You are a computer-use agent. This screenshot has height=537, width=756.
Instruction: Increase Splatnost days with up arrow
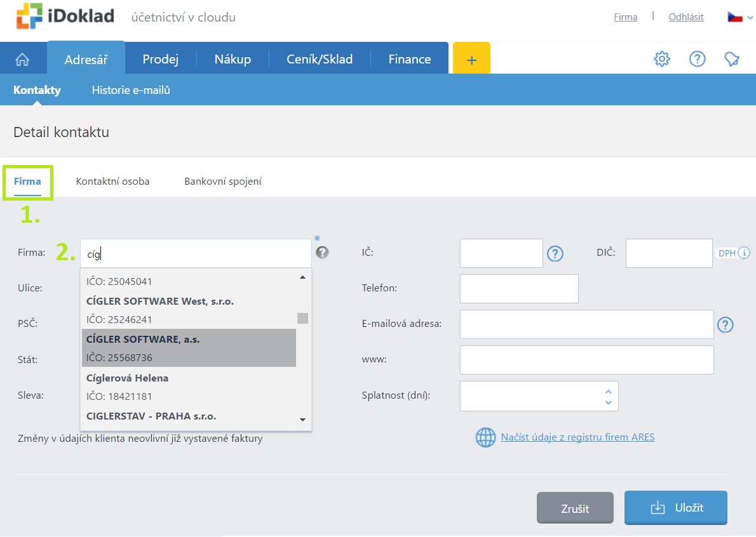click(609, 392)
